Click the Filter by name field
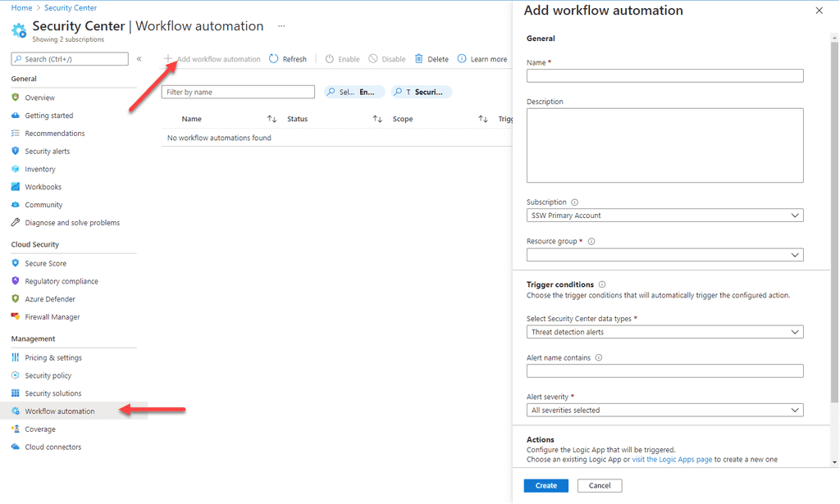Image resolution: width=840 pixels, height=504 pixels. [x=238, y=91]
